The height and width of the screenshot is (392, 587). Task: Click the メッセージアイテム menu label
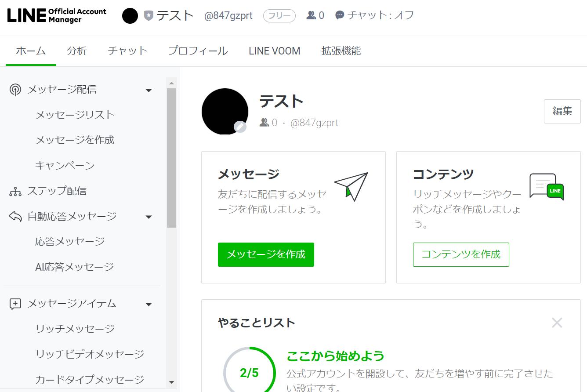(72, 304)
